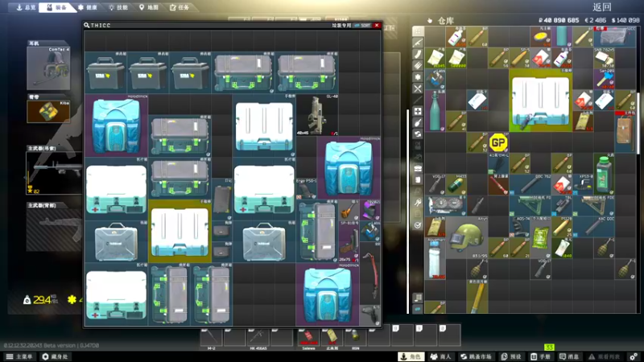Screen dimensions: 644x362
Task: Filter stash by food provisions icon
Action: click(418, 123)
